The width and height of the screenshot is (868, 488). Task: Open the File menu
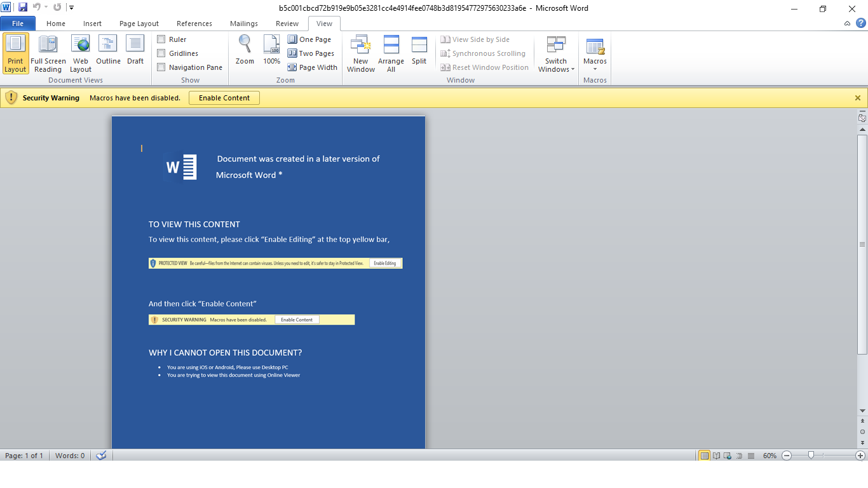(x=18, y=23)
